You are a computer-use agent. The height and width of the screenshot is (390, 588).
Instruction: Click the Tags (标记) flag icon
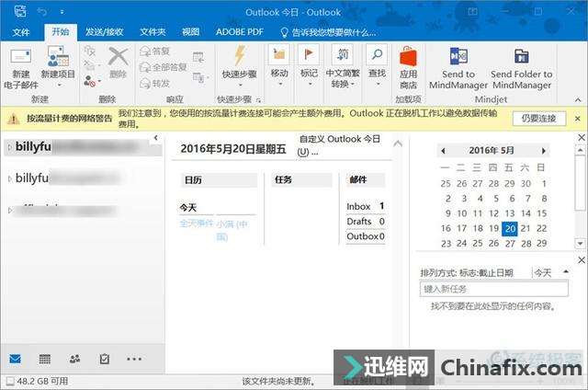[x=309, y=55]
